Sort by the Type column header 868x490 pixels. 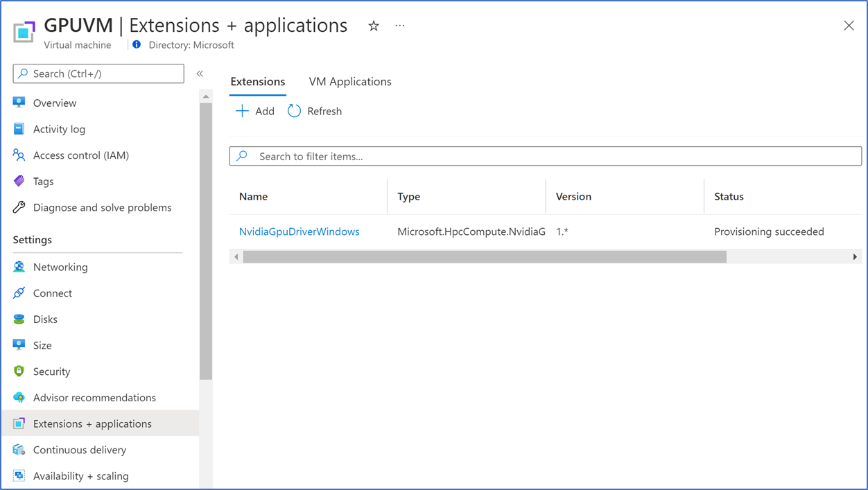(409, 196)
